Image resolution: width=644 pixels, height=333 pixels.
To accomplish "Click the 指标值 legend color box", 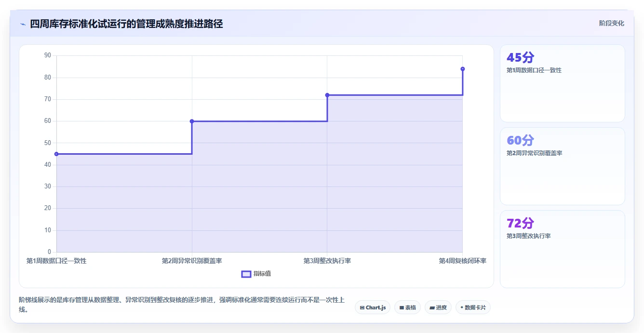I will coord(246,274).
